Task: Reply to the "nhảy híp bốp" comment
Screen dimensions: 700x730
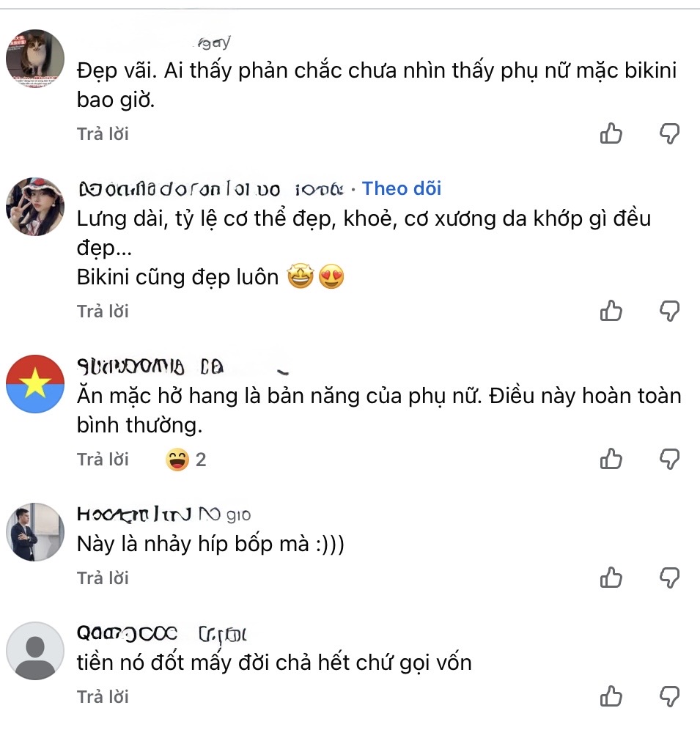Action: [103, 578]
